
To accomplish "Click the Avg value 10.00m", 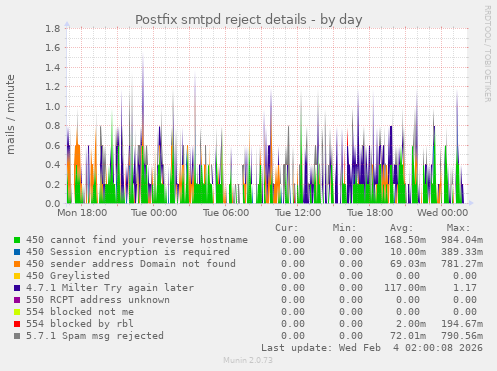I will coord(408,252).
